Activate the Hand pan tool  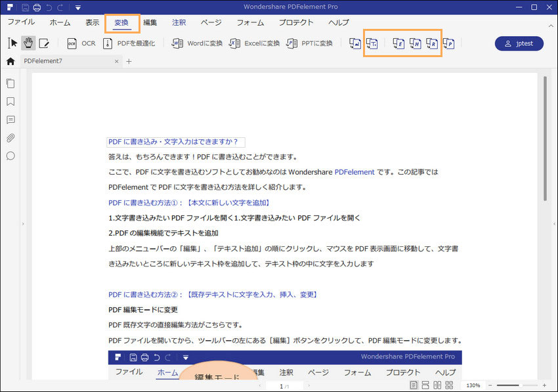(28, 43)
